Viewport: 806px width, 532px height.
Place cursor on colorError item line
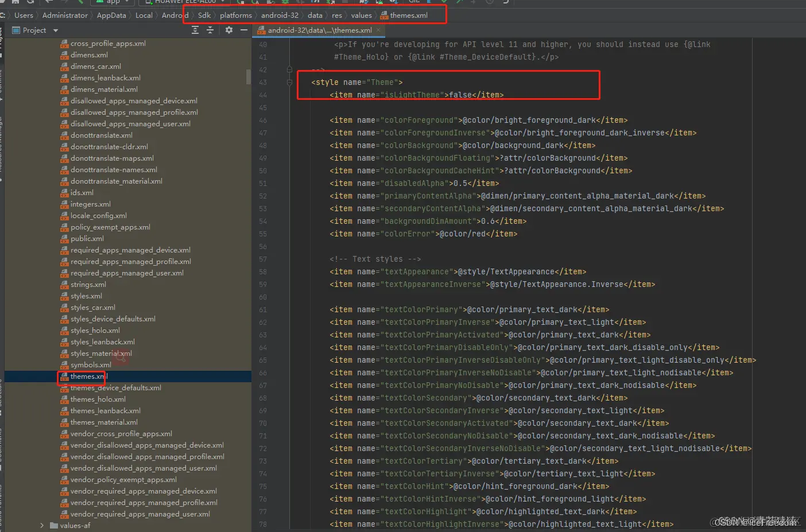[424, 234]
